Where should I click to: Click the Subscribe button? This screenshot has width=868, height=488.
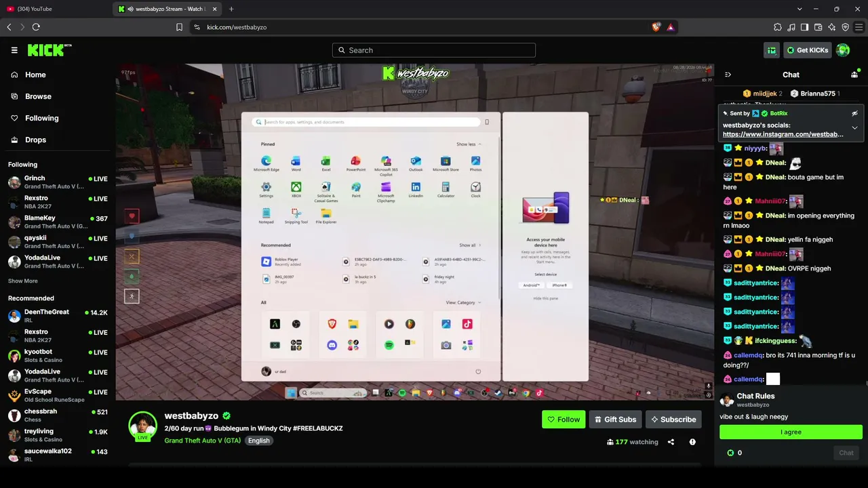point(673,420)
